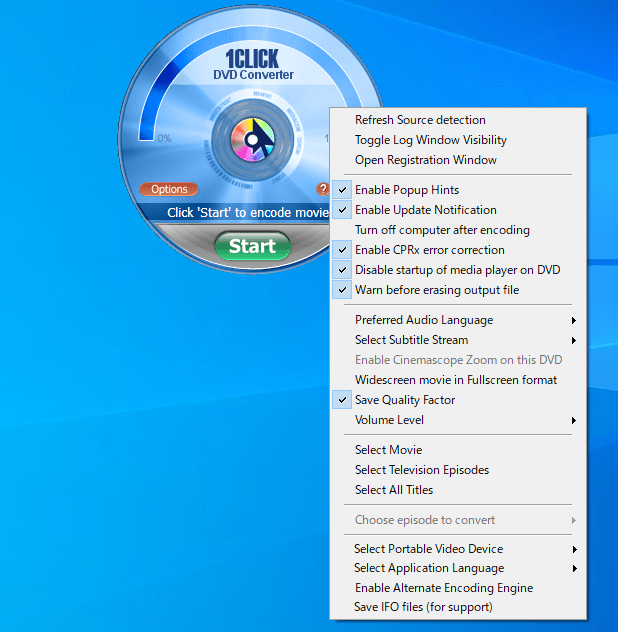Toggle Disable startup of media player on DVD

[458, 270]
